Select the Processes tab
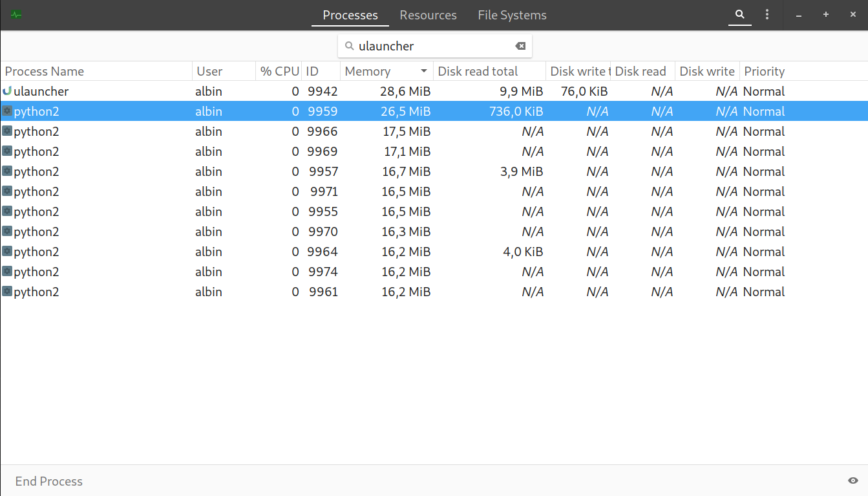Image resolution: width=868 pixels, height=496 pixels. coord(350,15)
